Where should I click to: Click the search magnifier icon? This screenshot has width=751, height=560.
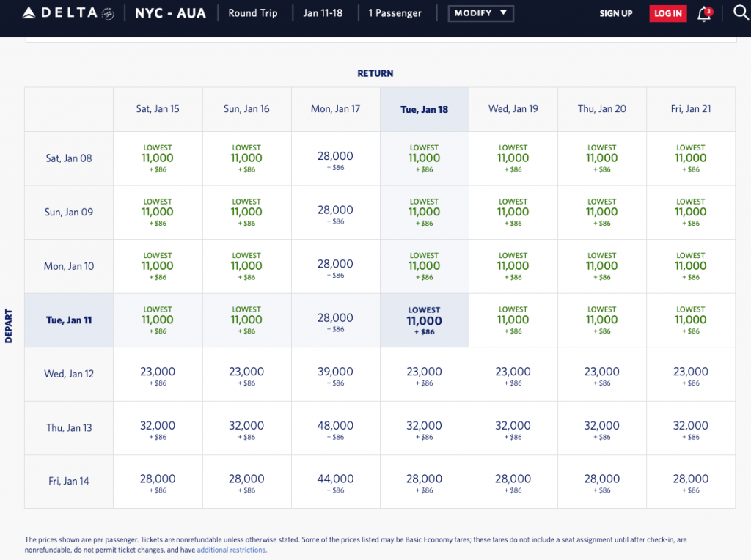click(740, 13)
